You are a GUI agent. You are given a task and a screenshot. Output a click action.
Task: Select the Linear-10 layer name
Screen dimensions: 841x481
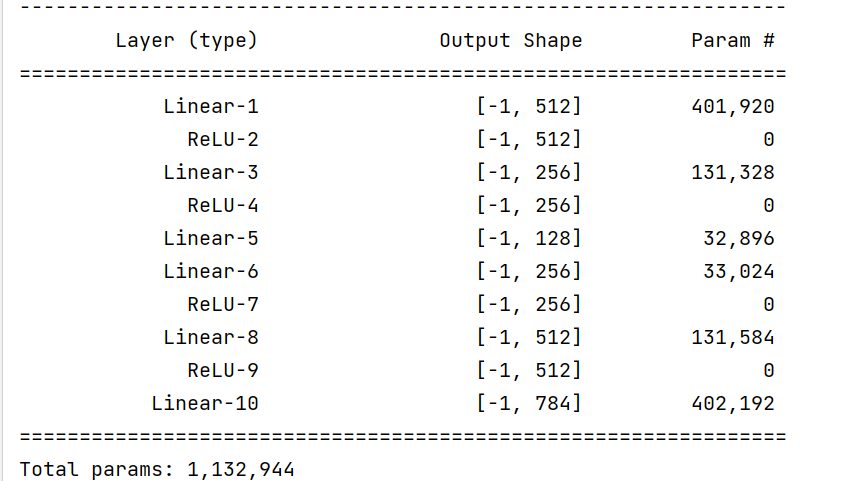(205, 403)
